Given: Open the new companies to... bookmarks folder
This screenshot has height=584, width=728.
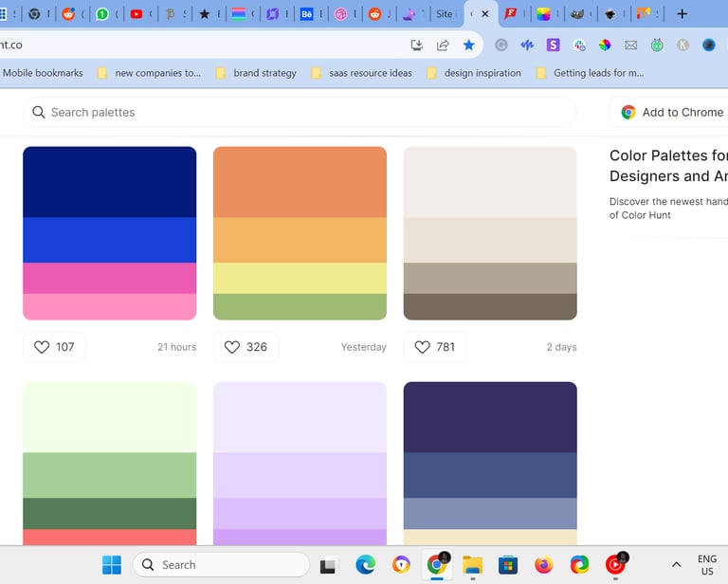Looking at the screenshot, I should click(150, 73).
